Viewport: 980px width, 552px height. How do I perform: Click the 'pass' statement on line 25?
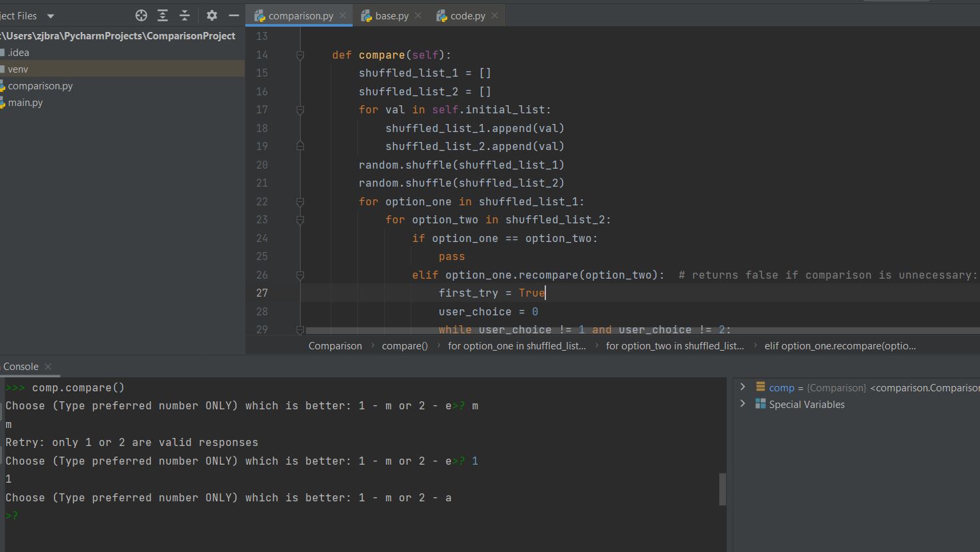[x=452, y=257]
